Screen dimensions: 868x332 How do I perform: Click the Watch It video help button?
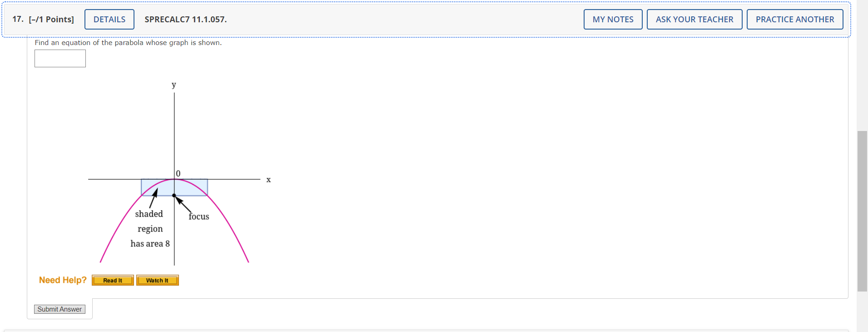[157, 280]
